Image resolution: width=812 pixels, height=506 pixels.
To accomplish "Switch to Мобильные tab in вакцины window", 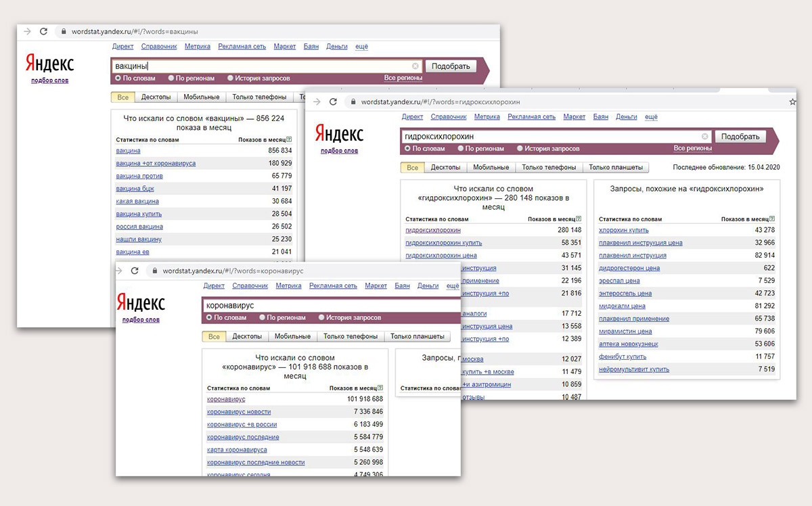I will pos(202,97).
